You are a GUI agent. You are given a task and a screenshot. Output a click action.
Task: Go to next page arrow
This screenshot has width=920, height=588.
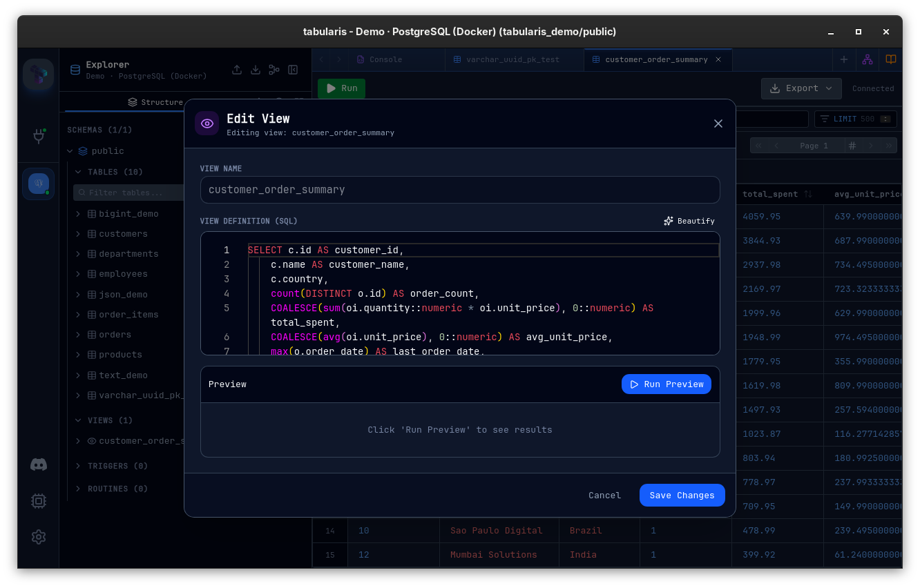click(871, 146)
